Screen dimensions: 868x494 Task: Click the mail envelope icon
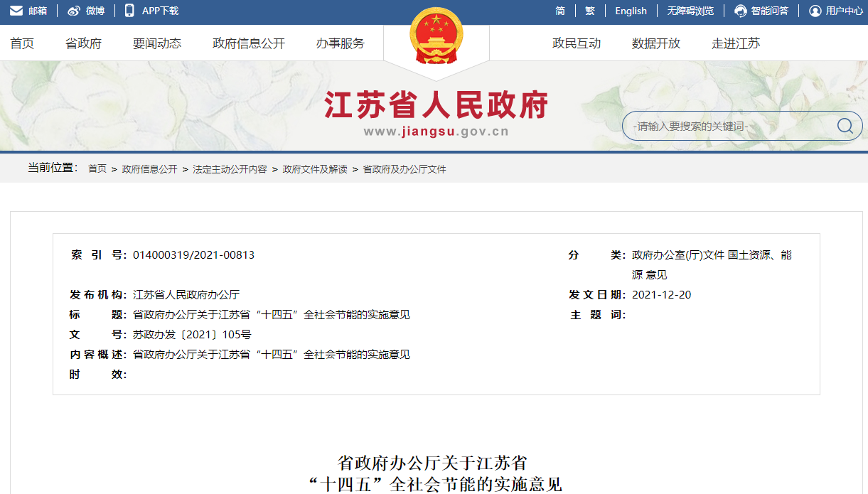pyautogui.click(x=16, y=11)
